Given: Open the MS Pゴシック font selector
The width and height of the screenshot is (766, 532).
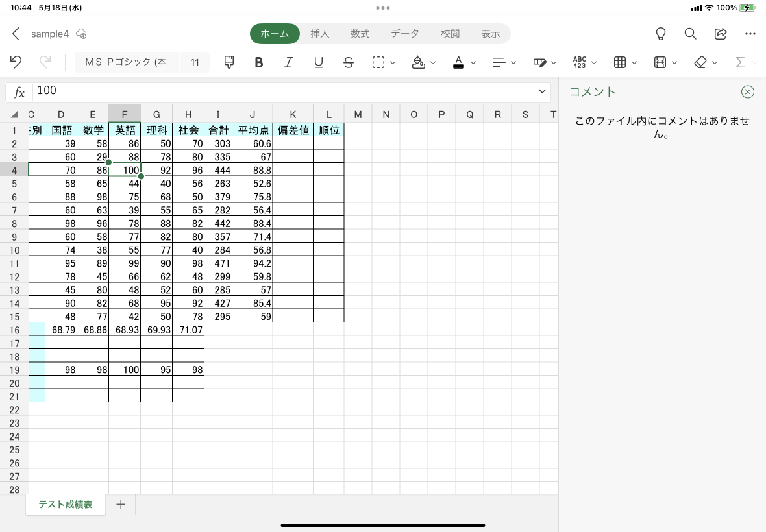Looking at the screenshot, I should tap(127, 62).
